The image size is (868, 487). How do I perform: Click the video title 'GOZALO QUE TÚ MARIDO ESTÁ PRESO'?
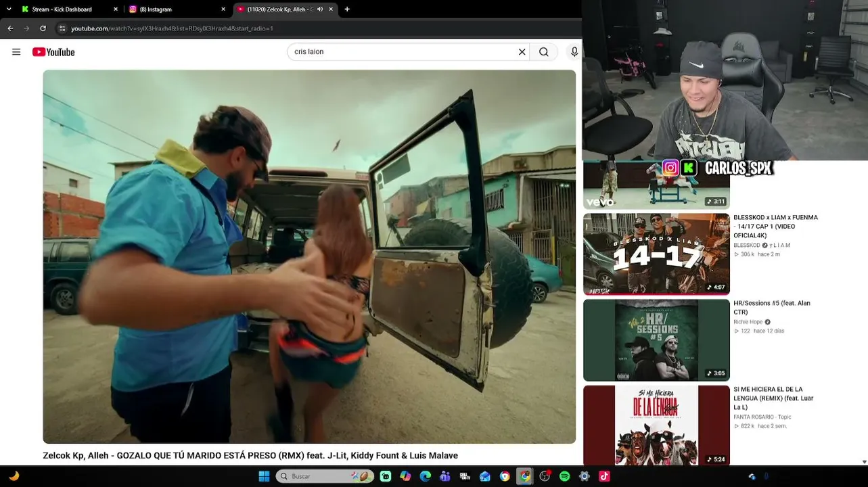pyautogui.click(x=250, y=455)
